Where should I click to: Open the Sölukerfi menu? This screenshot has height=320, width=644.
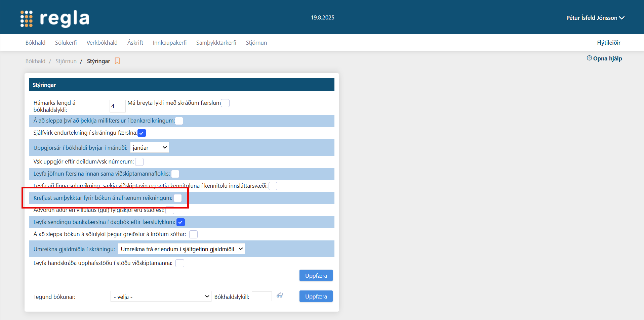click(66, 43)
